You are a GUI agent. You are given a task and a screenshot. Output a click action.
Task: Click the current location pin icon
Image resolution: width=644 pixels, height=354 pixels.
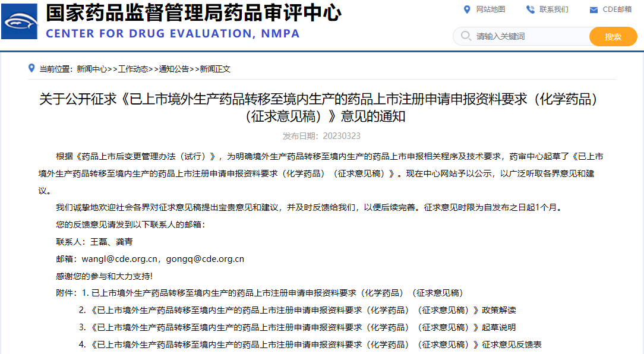(x=31, y=68)
